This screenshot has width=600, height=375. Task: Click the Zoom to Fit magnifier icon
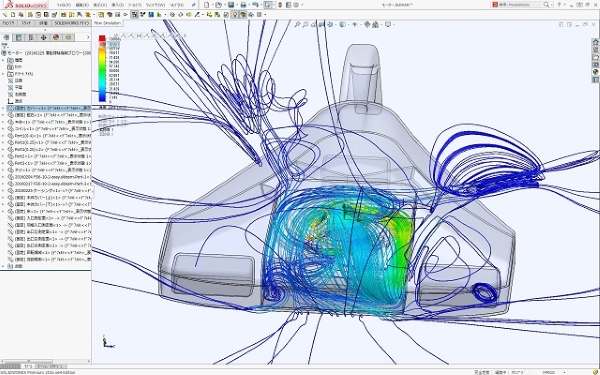tap(297, 24)
